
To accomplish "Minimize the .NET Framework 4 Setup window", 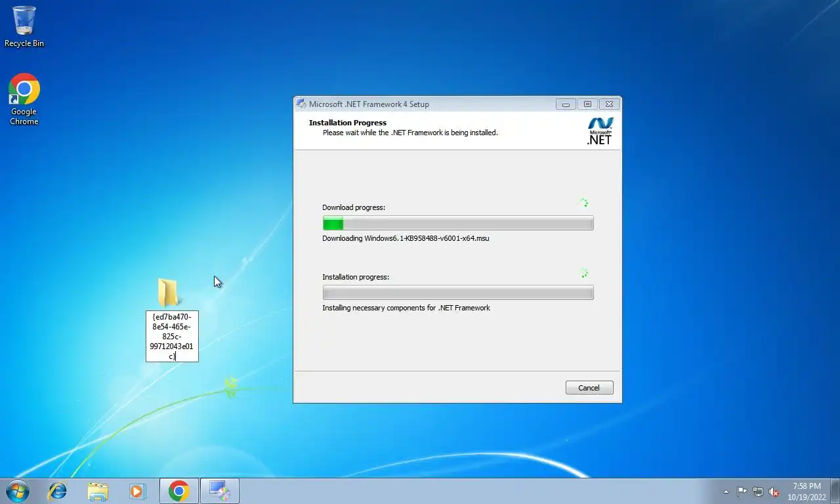I will [566, 104].
